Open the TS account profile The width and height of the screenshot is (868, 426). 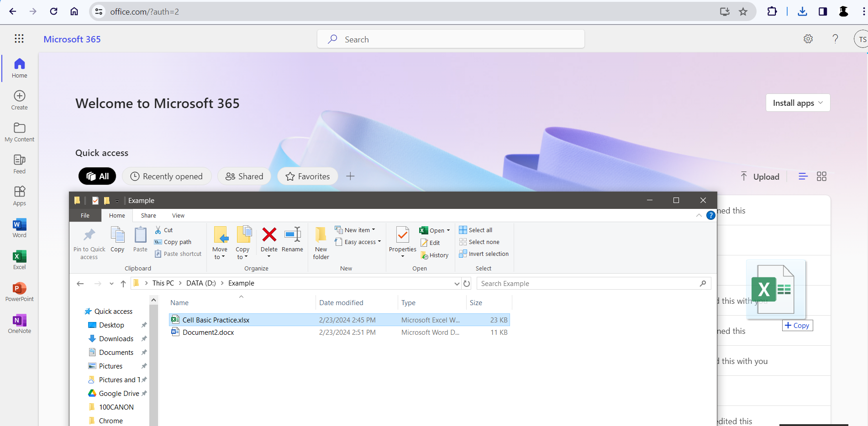pyautogui.click(x=861, y=39)
